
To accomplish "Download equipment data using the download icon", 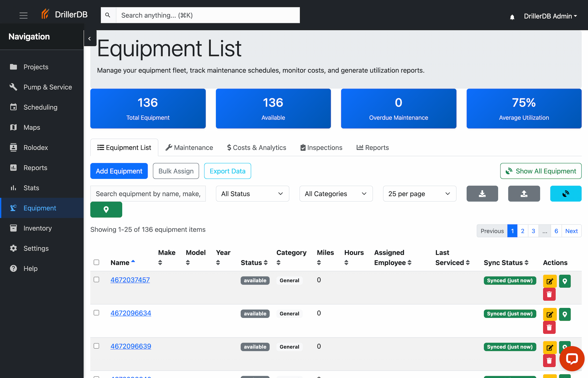I will [x=482, y=194].
